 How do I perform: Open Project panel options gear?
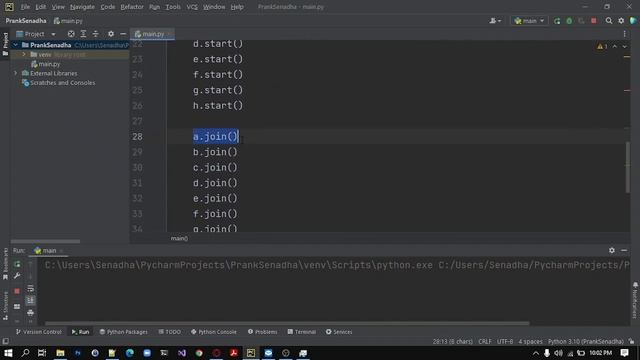pos(111,34)
